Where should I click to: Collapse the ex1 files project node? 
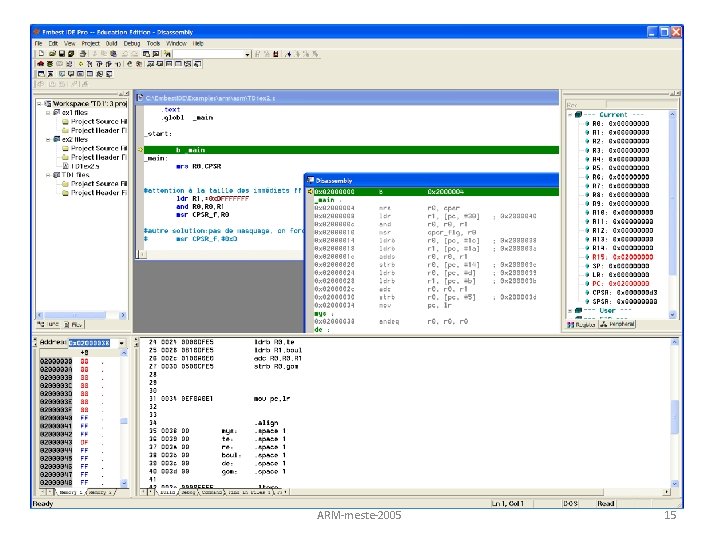click(x=48, y=114)
